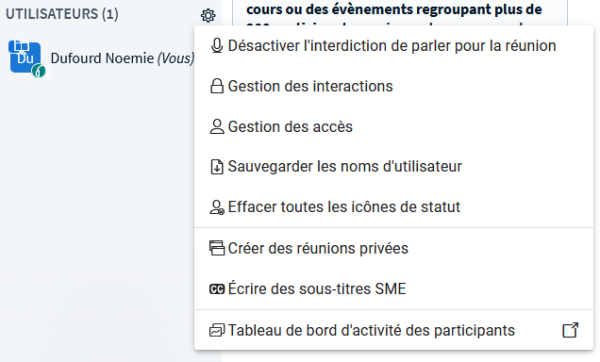Open Gestion des accès
Image resolution: width=600 pixels, height=362 pixels.
(394, 127)
